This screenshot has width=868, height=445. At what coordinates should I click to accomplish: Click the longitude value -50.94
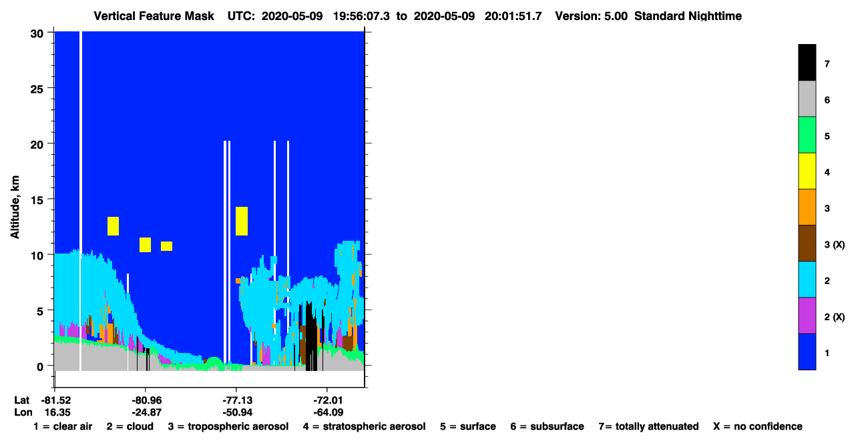tap(236, 412)
